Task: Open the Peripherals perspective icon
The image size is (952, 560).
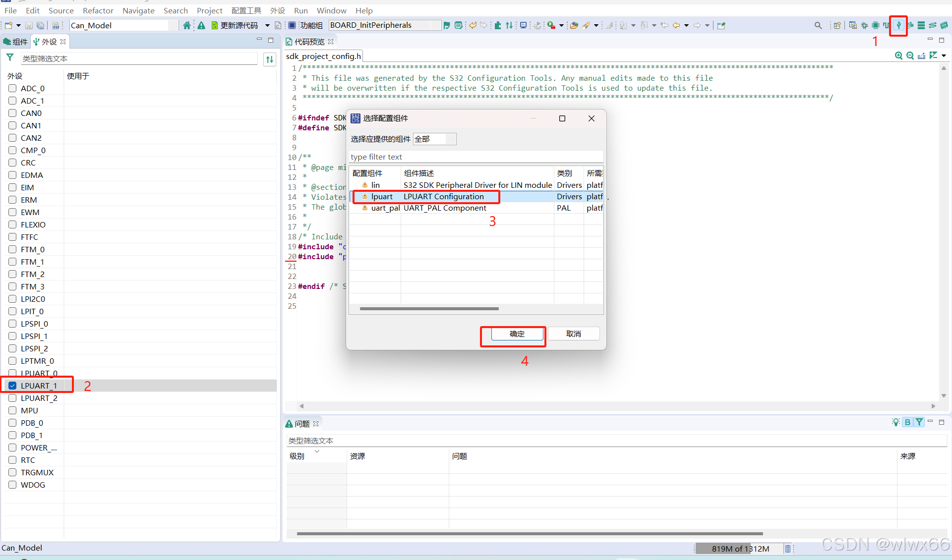Action: pyautogui.click(x=898, y=25)
